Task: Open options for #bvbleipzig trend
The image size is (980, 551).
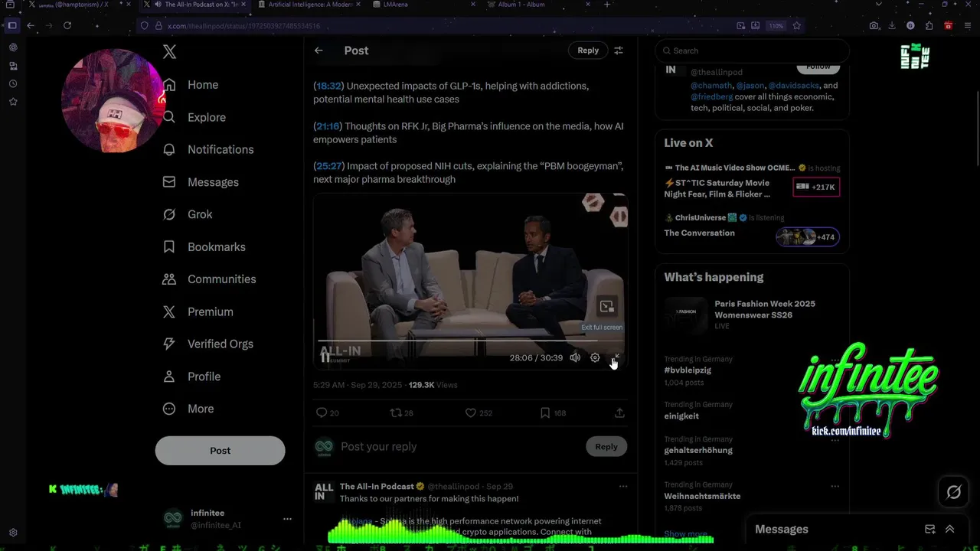Action: pyautogui.click(x=835, y=360)
